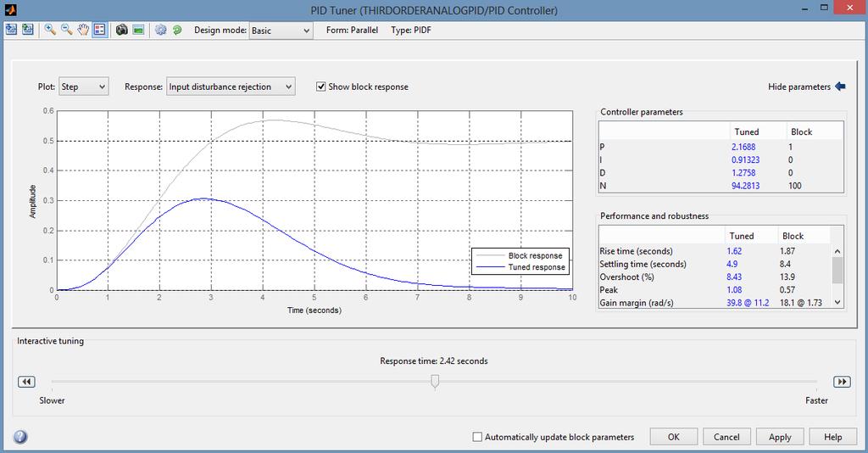Open help with the blue question mark icon
Viewport: 868px width, 453px height.
click(20, 437)
